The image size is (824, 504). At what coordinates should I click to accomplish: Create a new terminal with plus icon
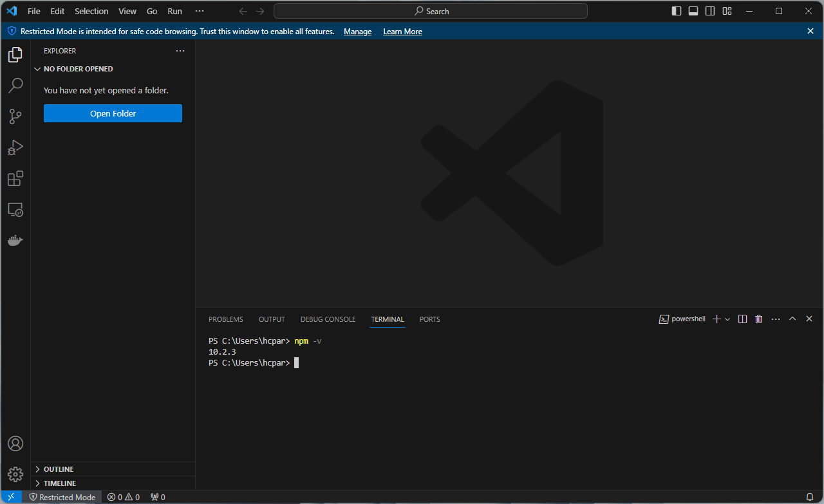click(716, 319)
